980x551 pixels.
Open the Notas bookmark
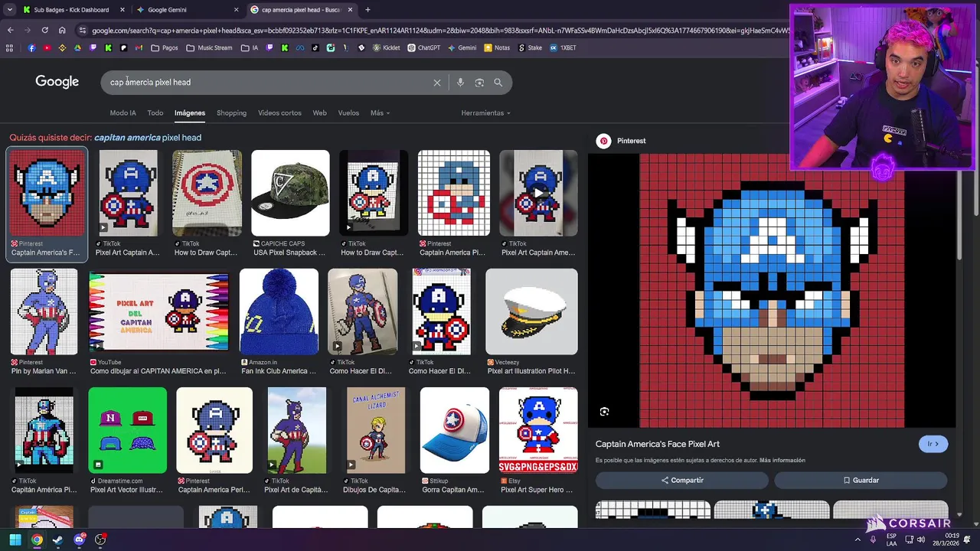click(497, 47)
